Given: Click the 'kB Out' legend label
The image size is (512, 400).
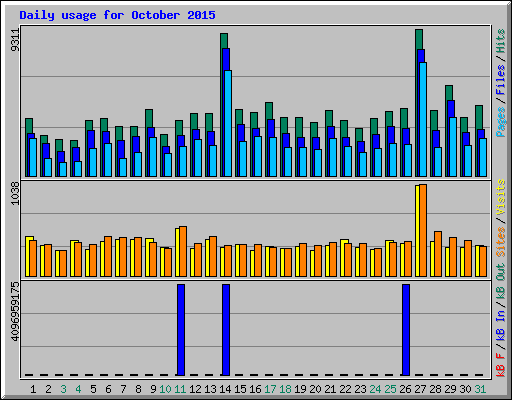Looking at the screenshot, I should [500, 281].
